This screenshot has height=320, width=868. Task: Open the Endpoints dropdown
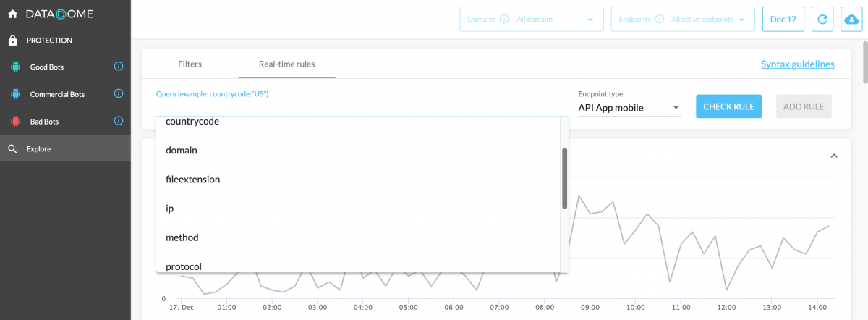point(682,20)
